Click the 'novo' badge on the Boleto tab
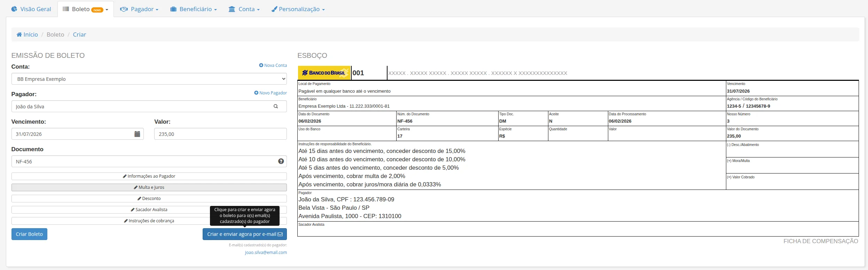 tap(97, 10)
